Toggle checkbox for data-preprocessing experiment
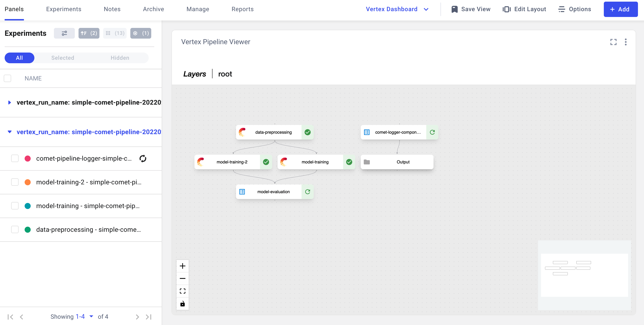The image size is (644, 325). [14, 230]
